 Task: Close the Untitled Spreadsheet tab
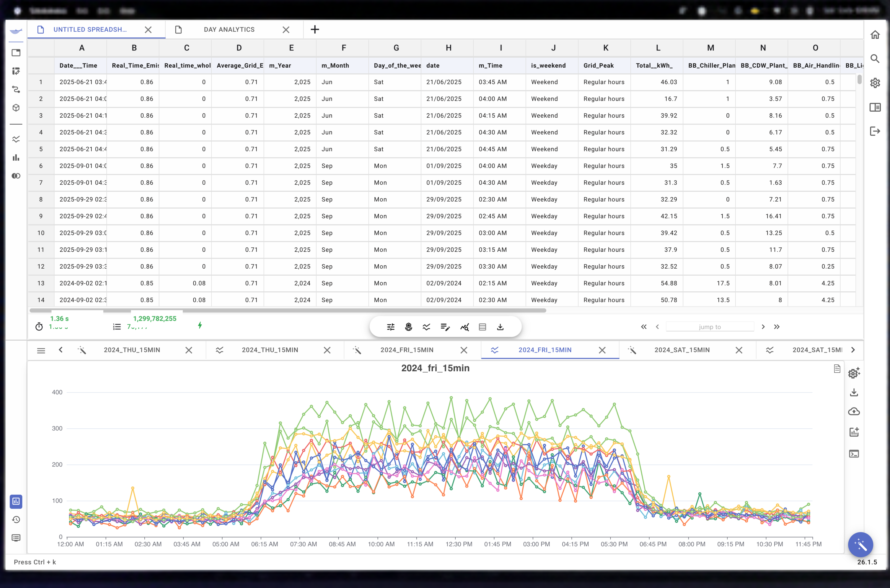coord(148,30)
